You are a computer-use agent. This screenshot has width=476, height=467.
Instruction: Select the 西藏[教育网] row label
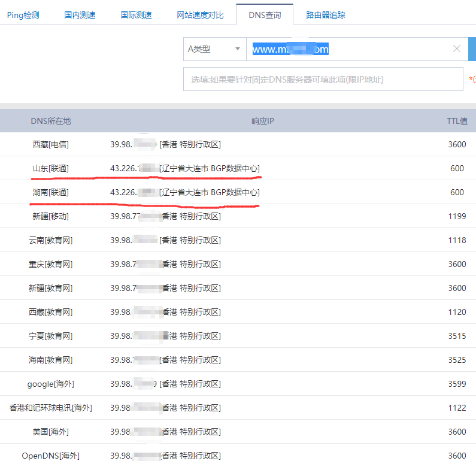(x=51, y=312)
